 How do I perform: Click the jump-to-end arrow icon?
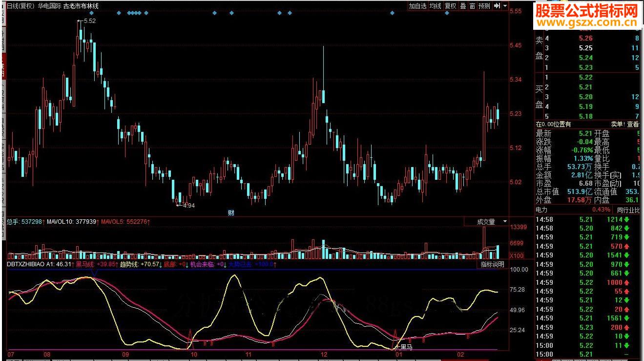(x=497, y=6)
